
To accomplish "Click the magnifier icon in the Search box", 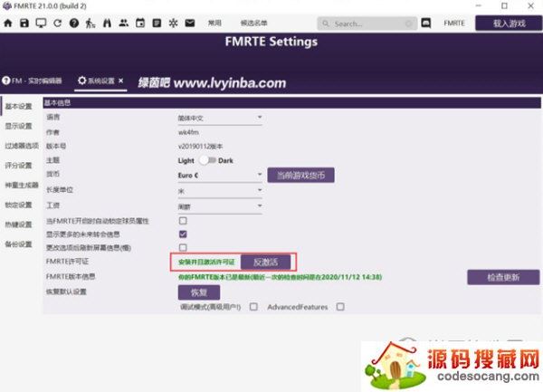I will [x=326, y=24].
